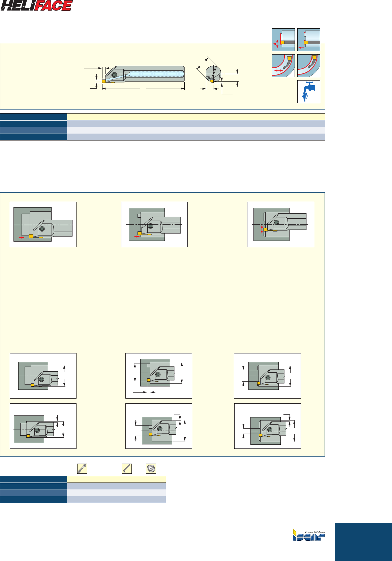
Task: Click the threaded plug spare part icon
Action: coord(151,469)
